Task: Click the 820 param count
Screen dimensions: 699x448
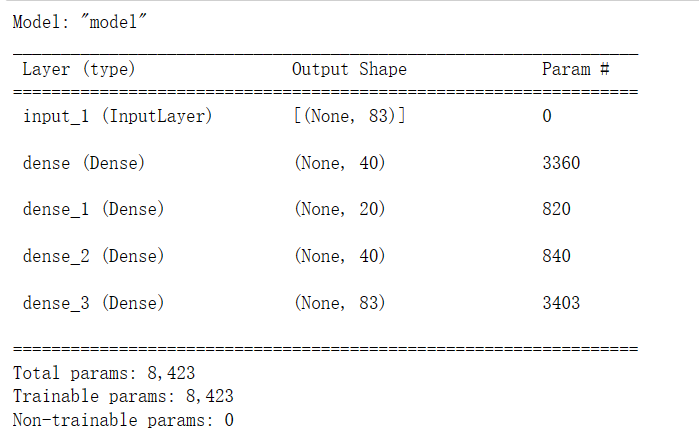Action: tap(556, 209)
